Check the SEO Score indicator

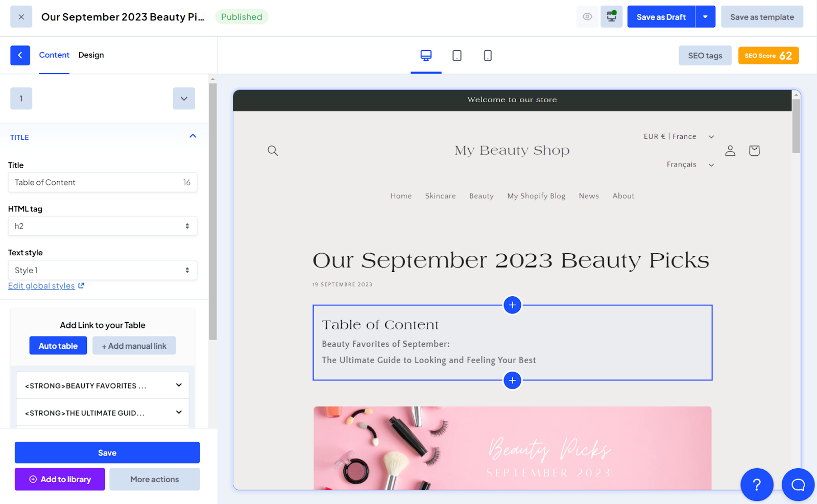768,55
